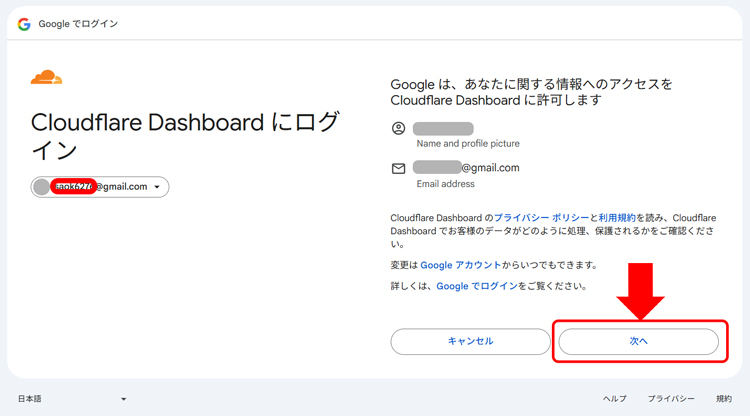Open the Google でログイン help link
This screenshot has height=416, width=750.
pos(477,286)
